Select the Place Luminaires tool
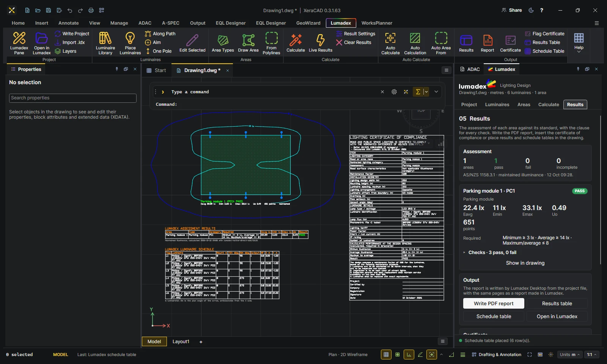Image resolution: width=607 pixels, height=364 pixels. pos(130,43)
